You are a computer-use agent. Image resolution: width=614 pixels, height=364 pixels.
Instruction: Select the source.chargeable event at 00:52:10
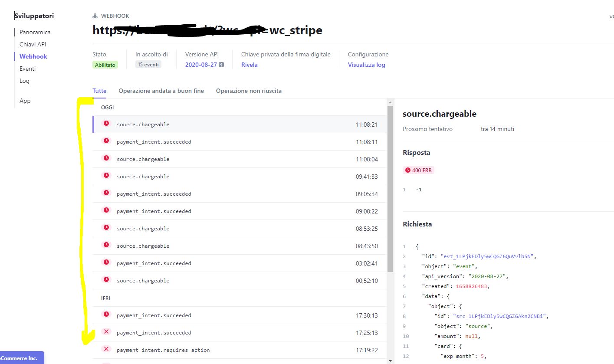tap(240, 280)
